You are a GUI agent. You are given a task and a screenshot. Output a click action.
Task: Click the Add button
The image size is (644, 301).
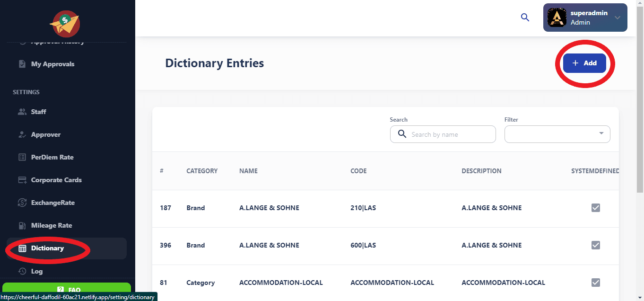584,63
